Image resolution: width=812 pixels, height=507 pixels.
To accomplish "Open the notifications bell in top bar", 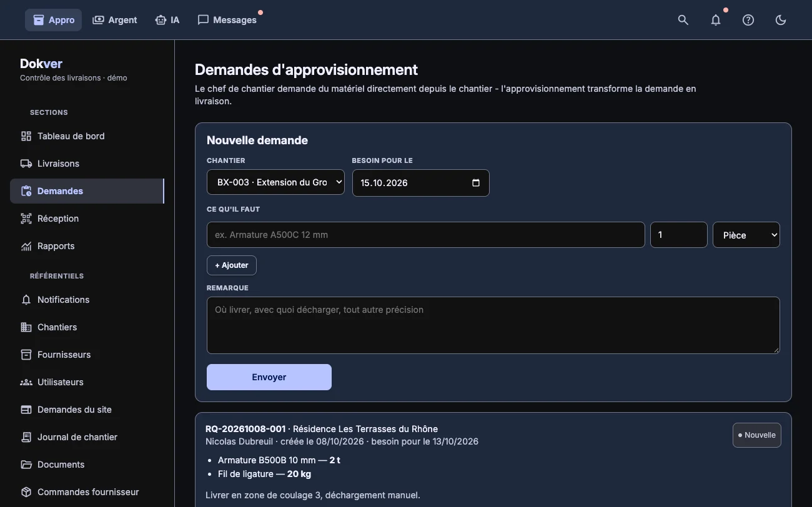I will [716, 20].
